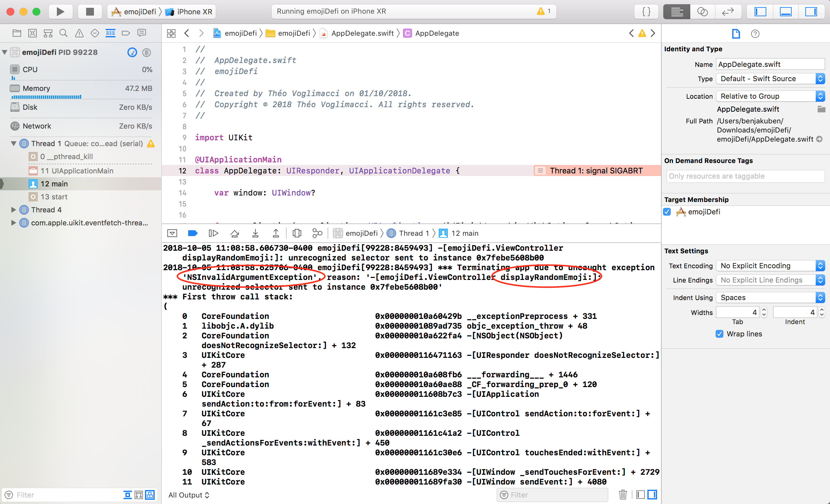830x504 pixels.
Task: Hide the debug area toggle button
Action: point(172,233)
